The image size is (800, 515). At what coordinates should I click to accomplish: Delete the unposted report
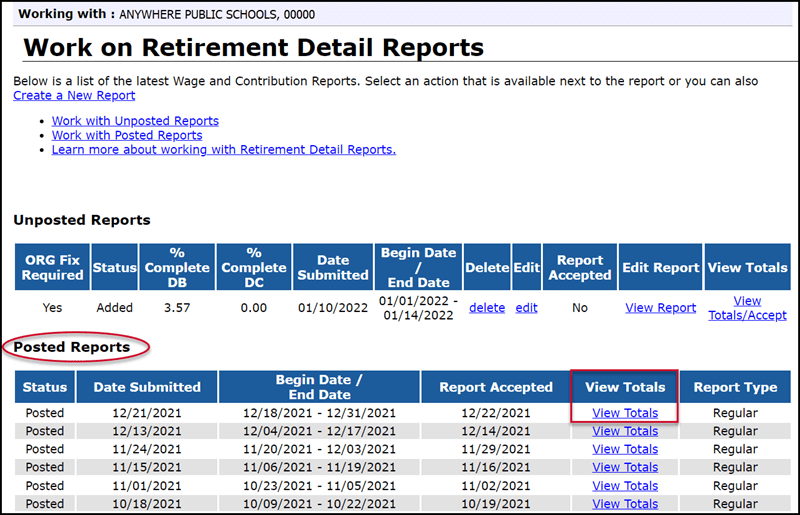point(487,308)
